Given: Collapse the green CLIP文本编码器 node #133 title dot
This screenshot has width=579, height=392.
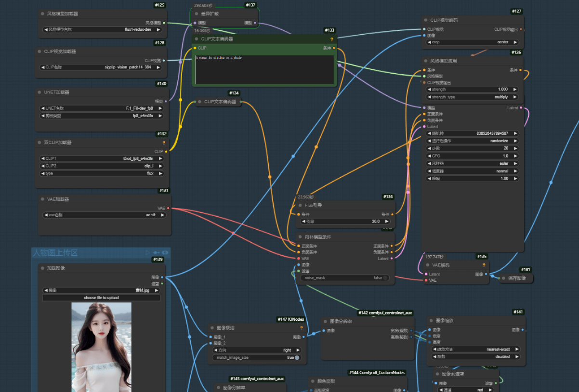Looking at the screenshot, I should [x=197, y=39].
